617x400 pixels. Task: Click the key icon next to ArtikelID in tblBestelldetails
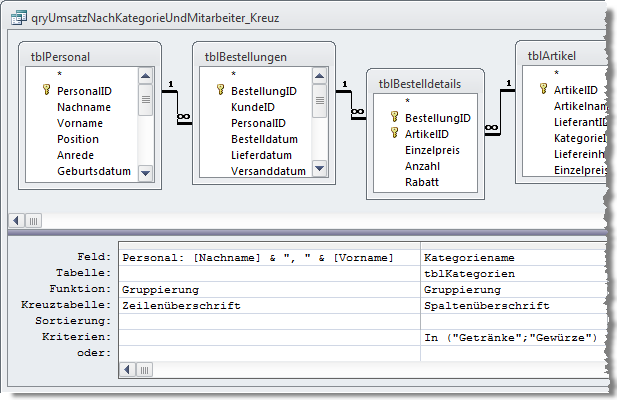point(394,133)
